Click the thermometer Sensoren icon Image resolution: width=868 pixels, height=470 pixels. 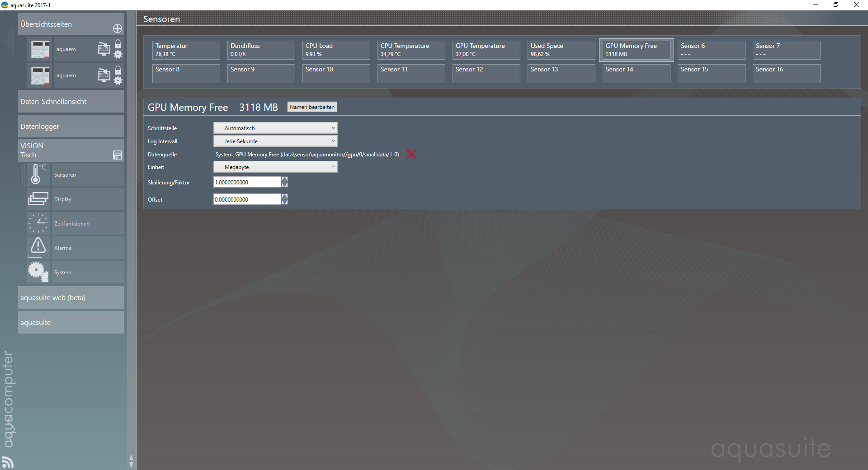(x=38, y=174)
